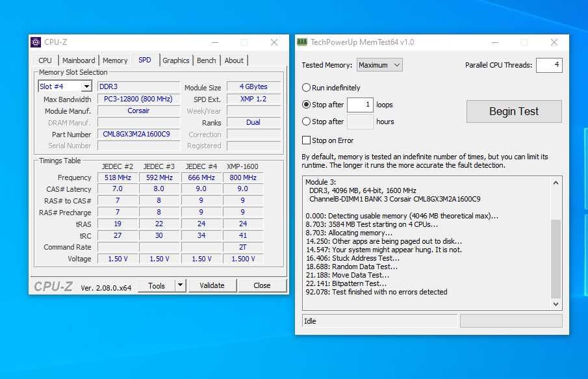Viewport: 588px width, 379px height.
Task: Click the PC3-12800 (800 MHz) bandwidth value
Action: [139, 99]
